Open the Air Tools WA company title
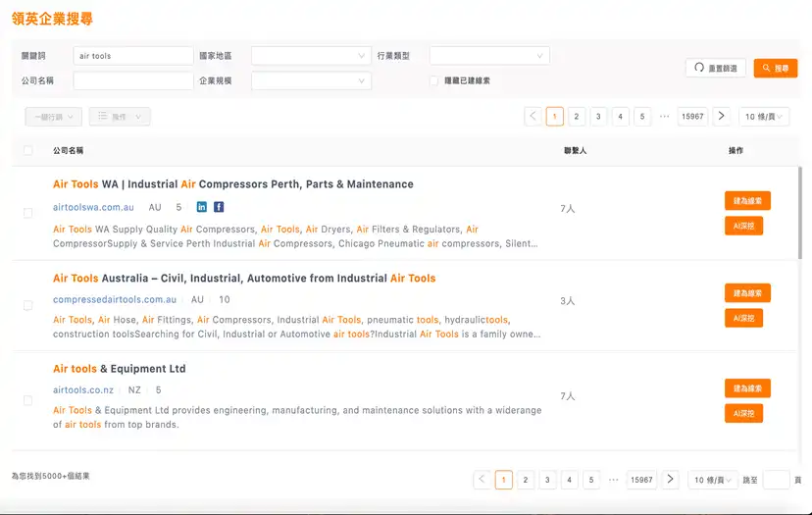Image resolution: width=812 pixels, height=515 pixels. click(233, 184)
